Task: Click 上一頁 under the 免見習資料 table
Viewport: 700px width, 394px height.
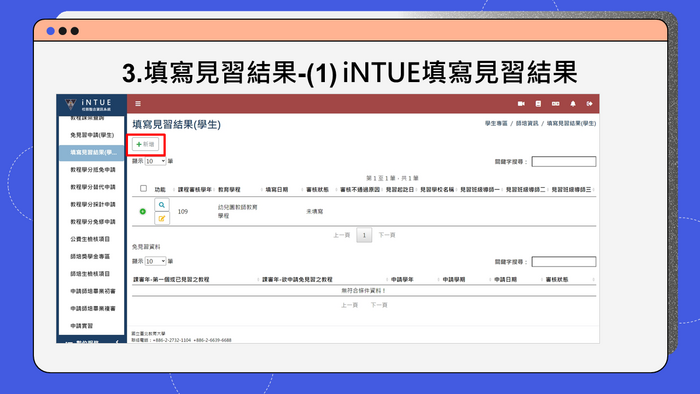Action: [350, 305]
